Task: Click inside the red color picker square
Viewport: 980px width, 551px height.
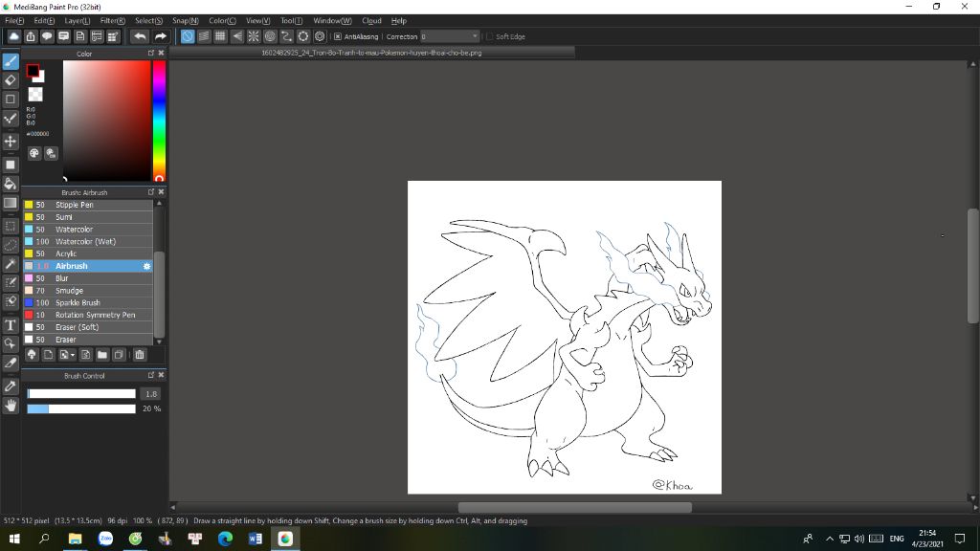Action: pyautogui.click(x=107, y=121)
